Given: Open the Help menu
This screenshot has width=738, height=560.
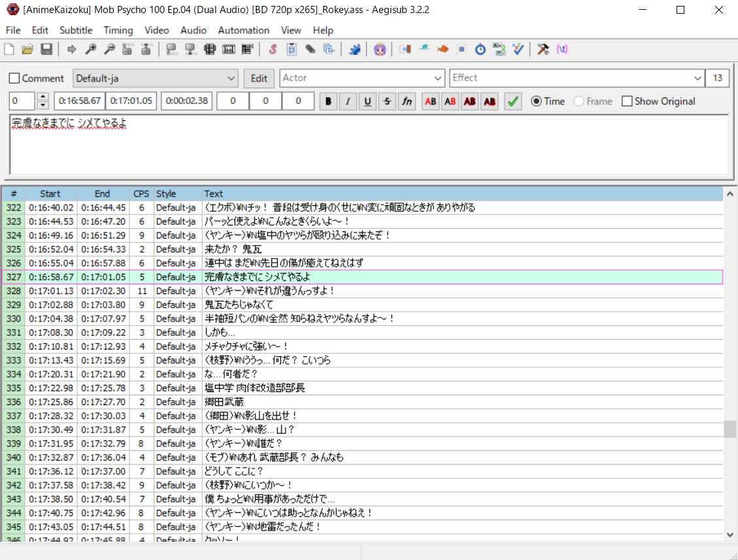Looking at the screenshot, I should [x=323, y=30].
